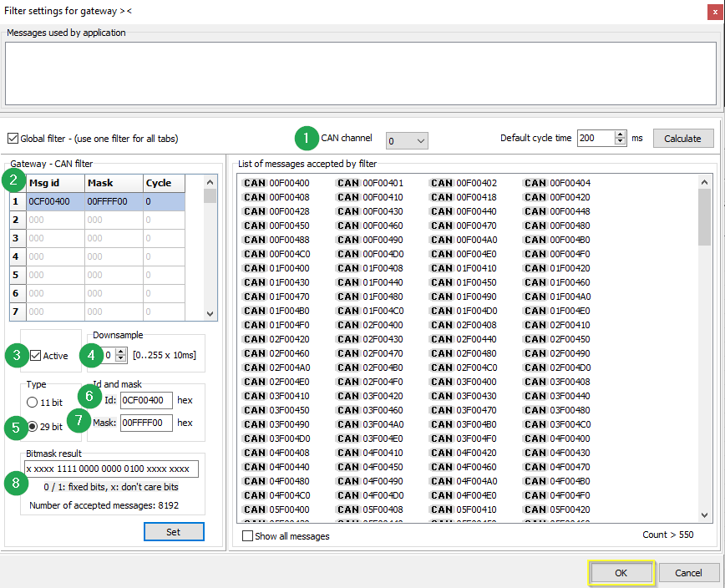Increment the Downsample value
The height and width of the screenshot is (588, 725).
tap(121, 352)
